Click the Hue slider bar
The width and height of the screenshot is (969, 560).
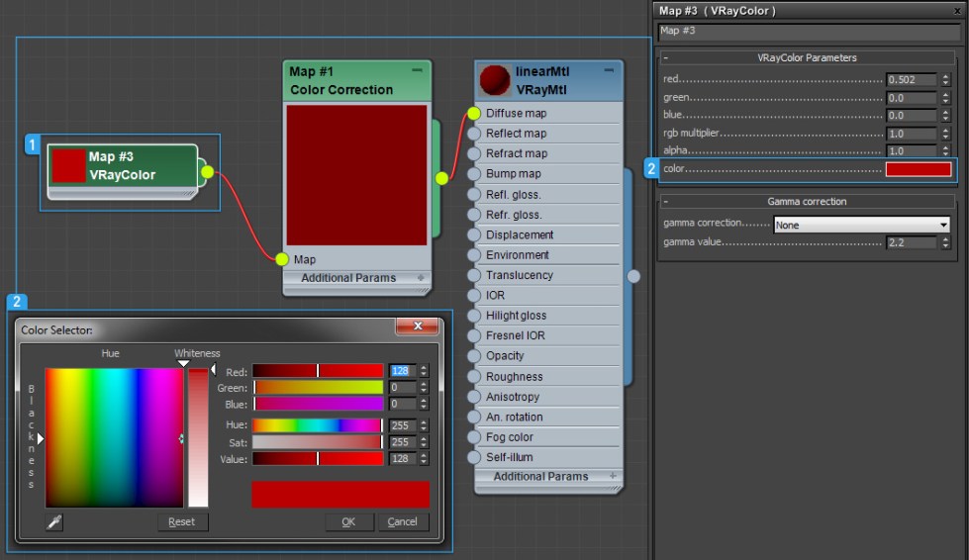(318, 425)
